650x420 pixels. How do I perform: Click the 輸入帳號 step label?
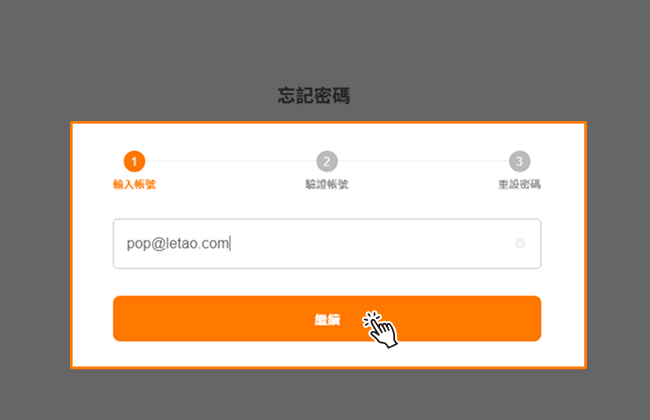point(134,184)
